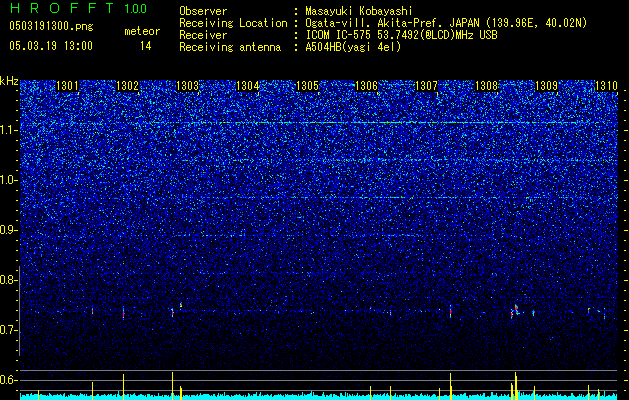Click the 1303 time marker
Image resolution: width=629 pixels, height=400 pixels.
[x=187, y=85]
